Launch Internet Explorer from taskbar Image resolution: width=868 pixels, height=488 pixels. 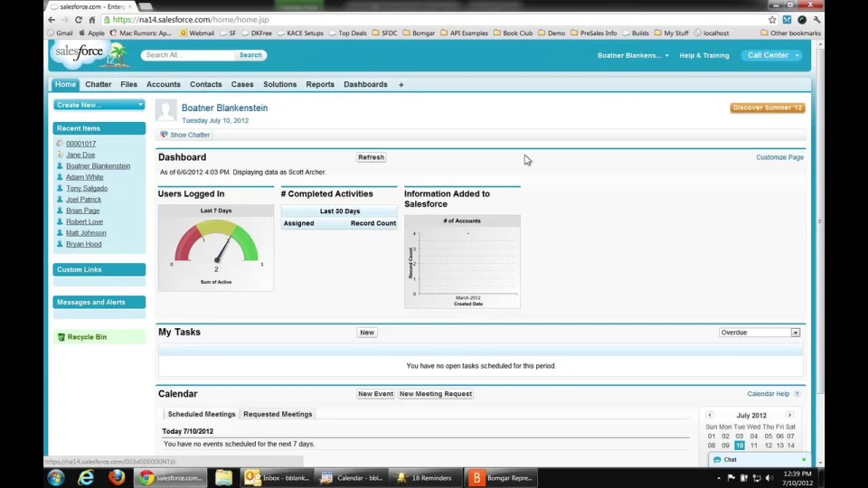click(x=86, y=477)
